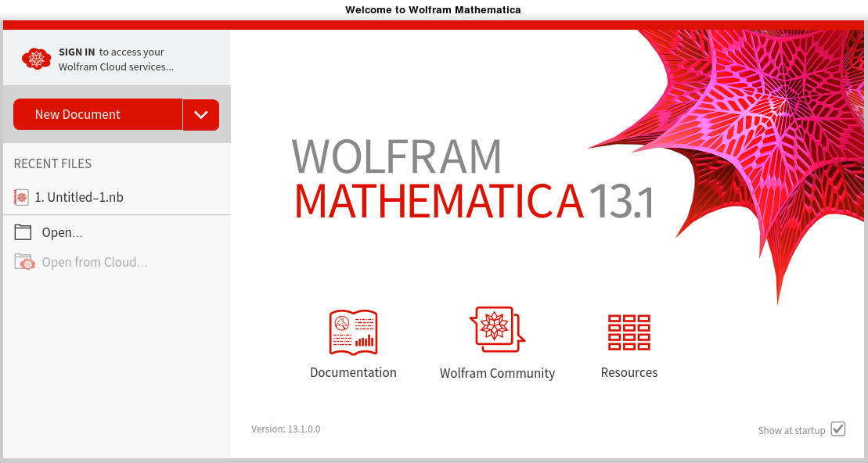
Task: Select Open from Cloud...
Action: (95, 262)
